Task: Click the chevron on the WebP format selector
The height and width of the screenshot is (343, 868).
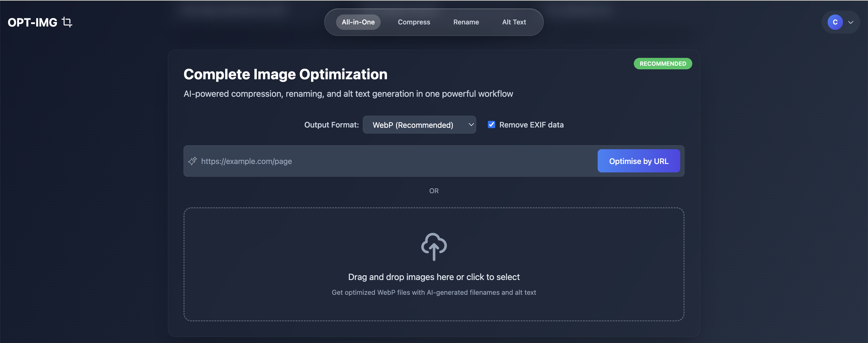Action: pos(471,124)
